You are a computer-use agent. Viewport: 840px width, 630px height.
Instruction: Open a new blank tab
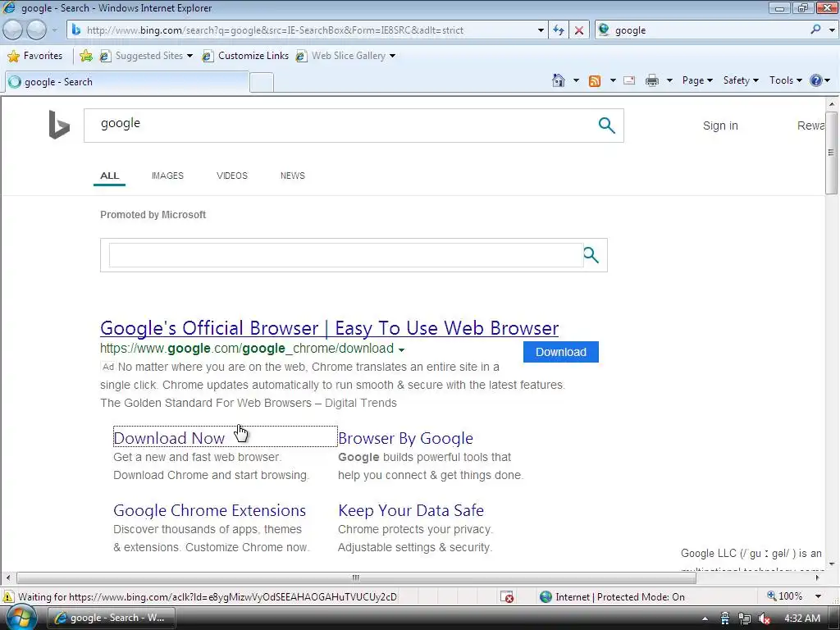[x=262, y=83]
